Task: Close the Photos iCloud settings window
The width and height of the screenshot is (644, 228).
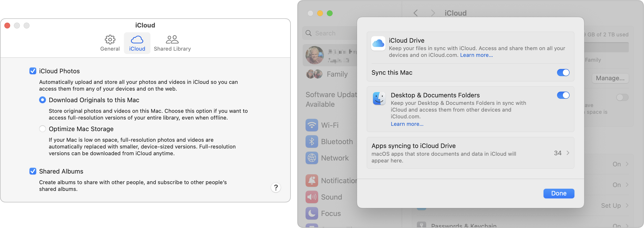Action: point(7,25)
